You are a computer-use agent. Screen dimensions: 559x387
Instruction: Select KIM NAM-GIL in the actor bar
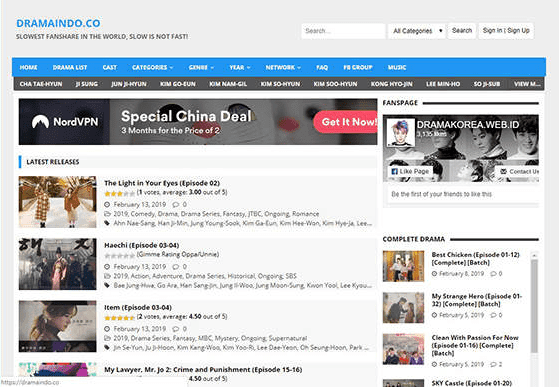pos(228,84)
